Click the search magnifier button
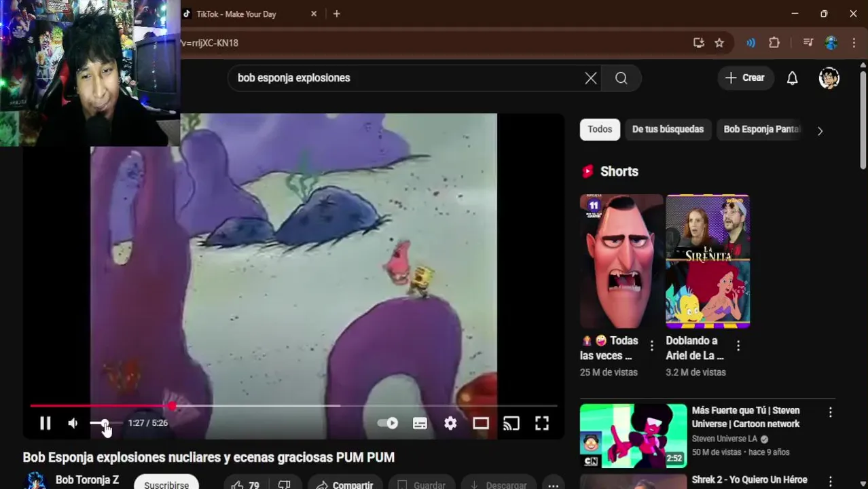 point(621,78)
